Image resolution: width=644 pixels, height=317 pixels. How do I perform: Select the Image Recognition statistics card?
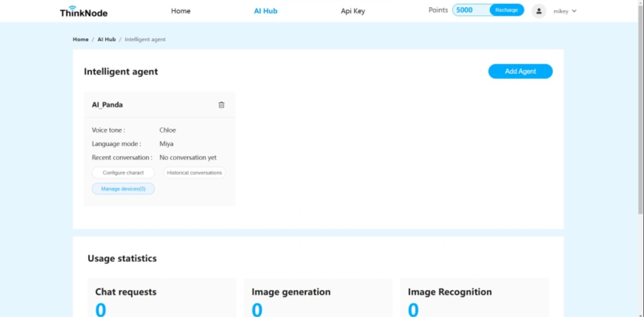(474, 298)
